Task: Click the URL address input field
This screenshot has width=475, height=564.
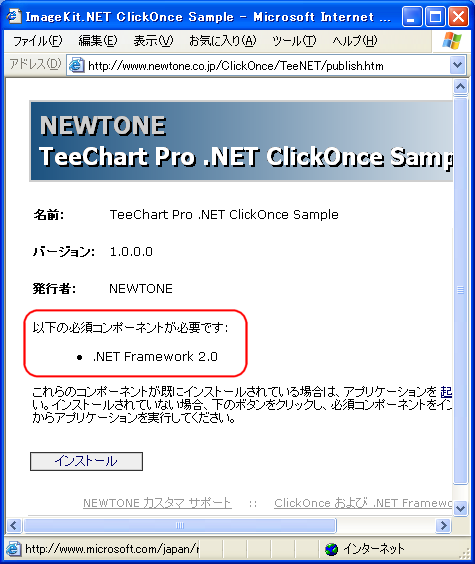Action: tap(267, 65)
